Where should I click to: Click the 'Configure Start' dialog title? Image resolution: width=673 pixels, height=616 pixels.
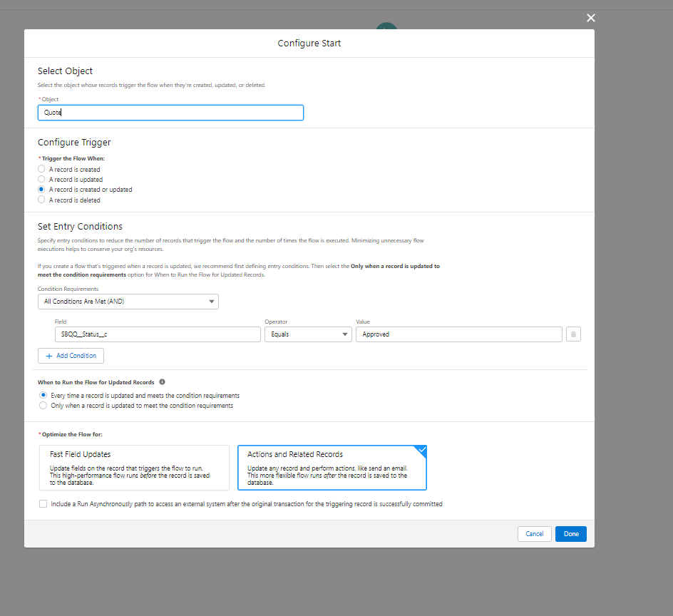pyautogui.click(x=309, y=43)
